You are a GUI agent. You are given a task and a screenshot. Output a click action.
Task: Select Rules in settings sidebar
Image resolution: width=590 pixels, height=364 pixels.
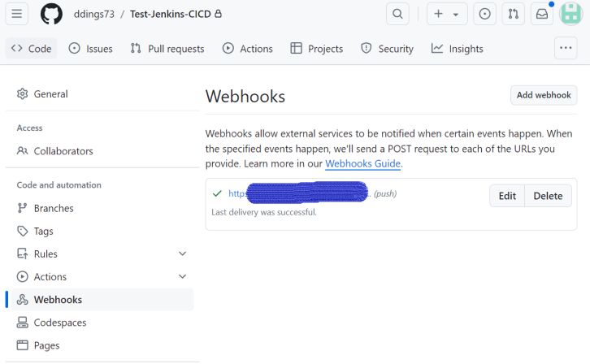point(102,254)
